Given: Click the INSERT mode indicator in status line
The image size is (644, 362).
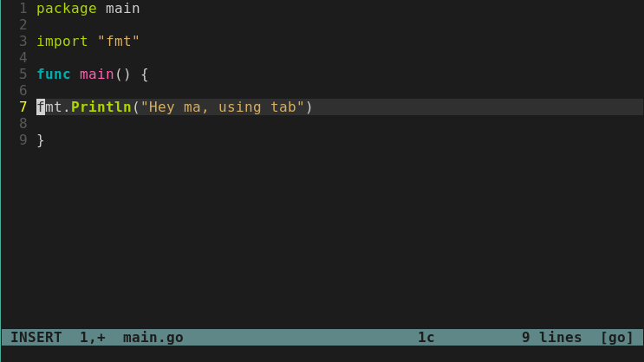Looking at the screenshot, I should 36,338.
